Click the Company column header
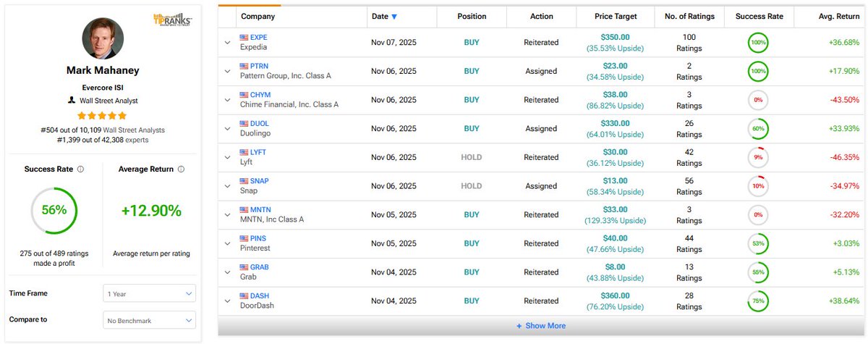The width and height of the screenshot is (868, 344). (258, 17)
